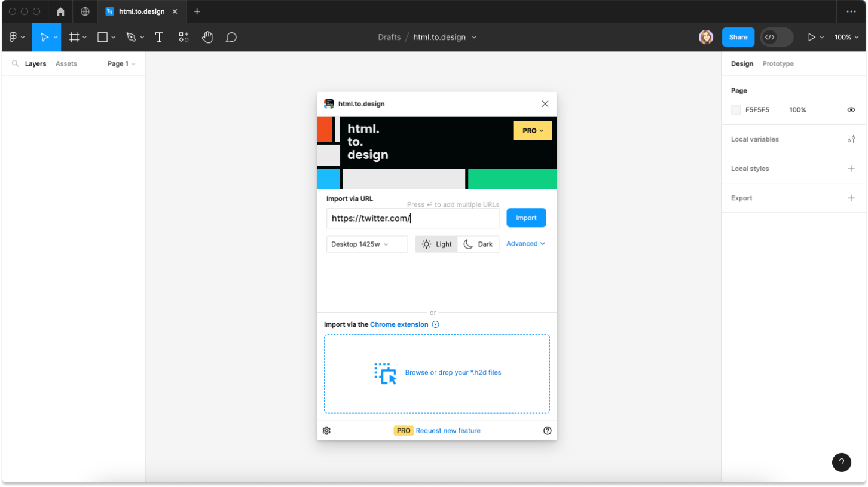Select the Text tool
Screen dimensions: 868x487
click(159, 37)
